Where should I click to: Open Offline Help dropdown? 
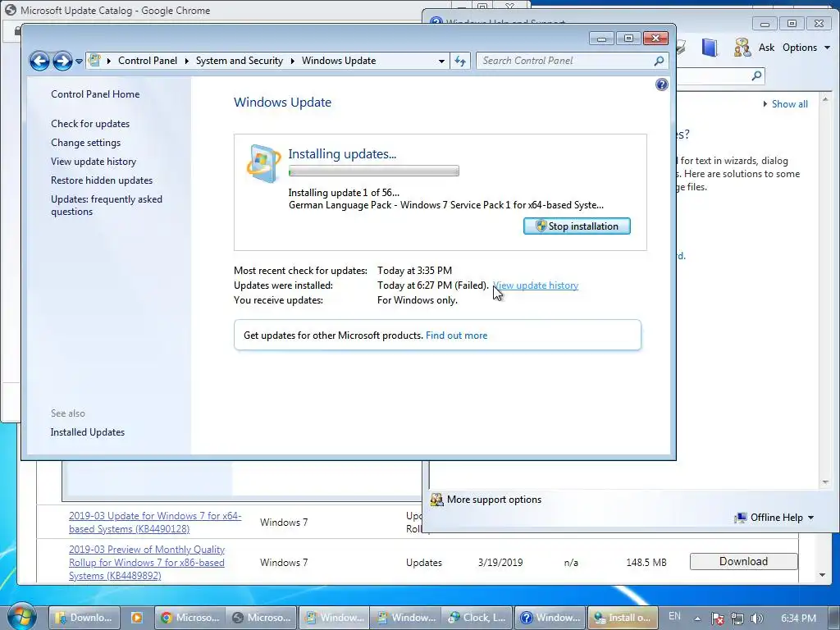tap(774, 518)
